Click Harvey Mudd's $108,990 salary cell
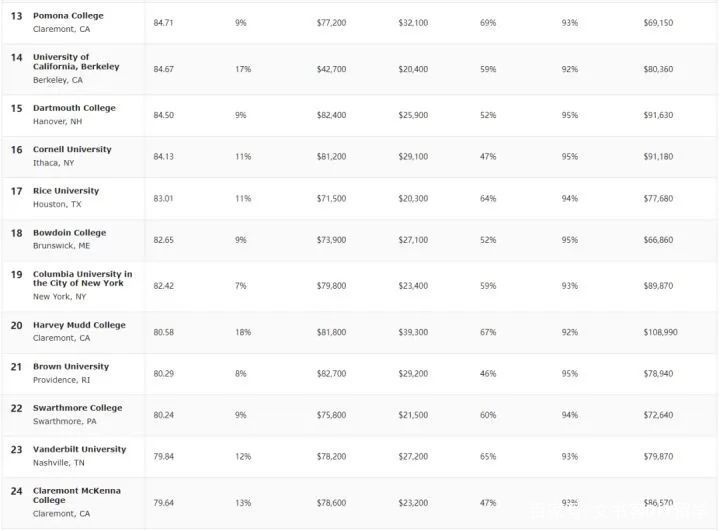Viewport: 720px width, 531px height. point(660,332)
